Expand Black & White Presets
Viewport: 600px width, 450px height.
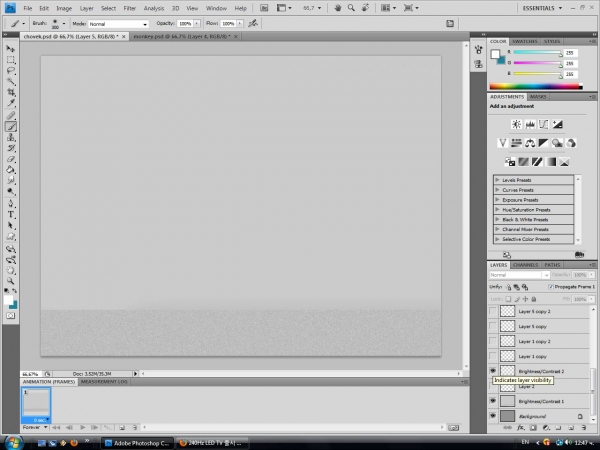coord(497,219)
